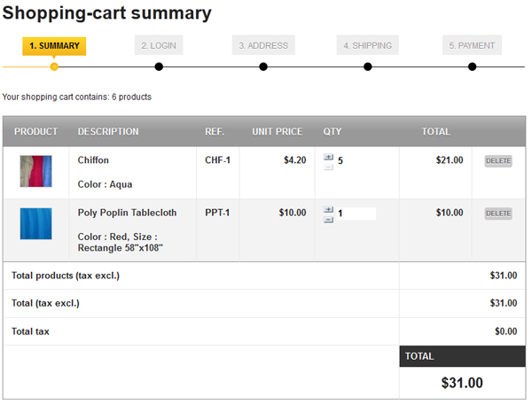Switch to the 3. Address step
The width and height of the screenshot is (532, 404).
(x=263, y=45)
